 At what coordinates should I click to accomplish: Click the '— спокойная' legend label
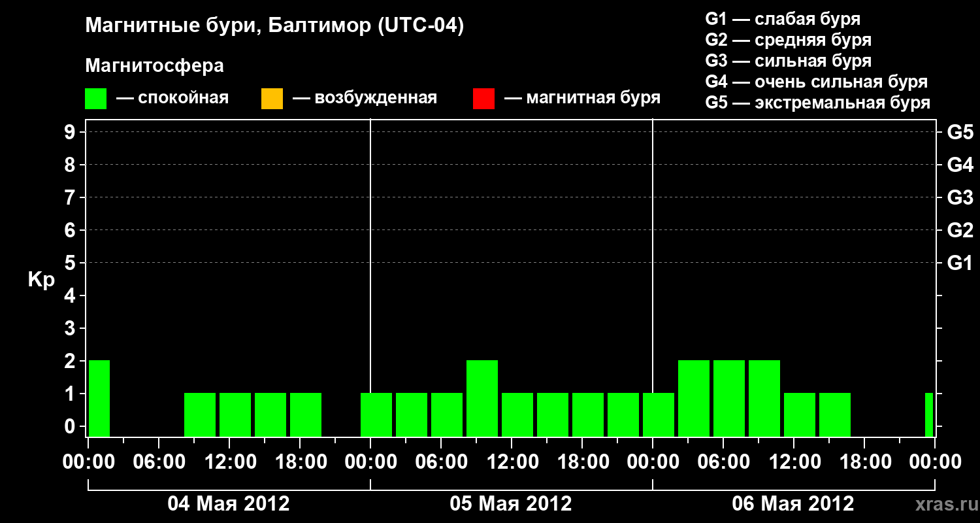(x=172, y=98)
